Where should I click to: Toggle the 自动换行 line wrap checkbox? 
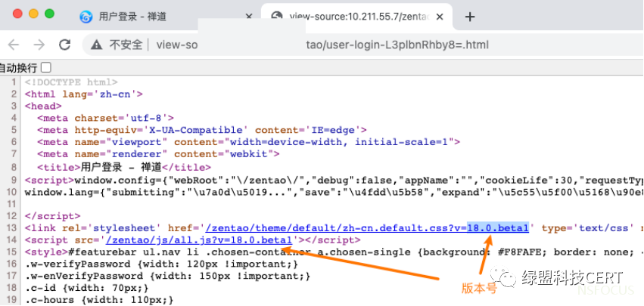[46, 67]
